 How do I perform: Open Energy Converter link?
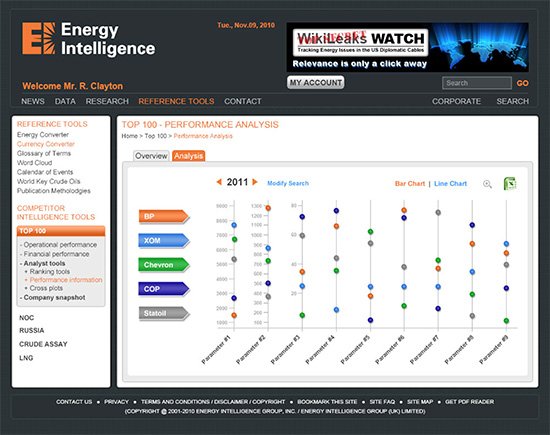click(43, 135)
